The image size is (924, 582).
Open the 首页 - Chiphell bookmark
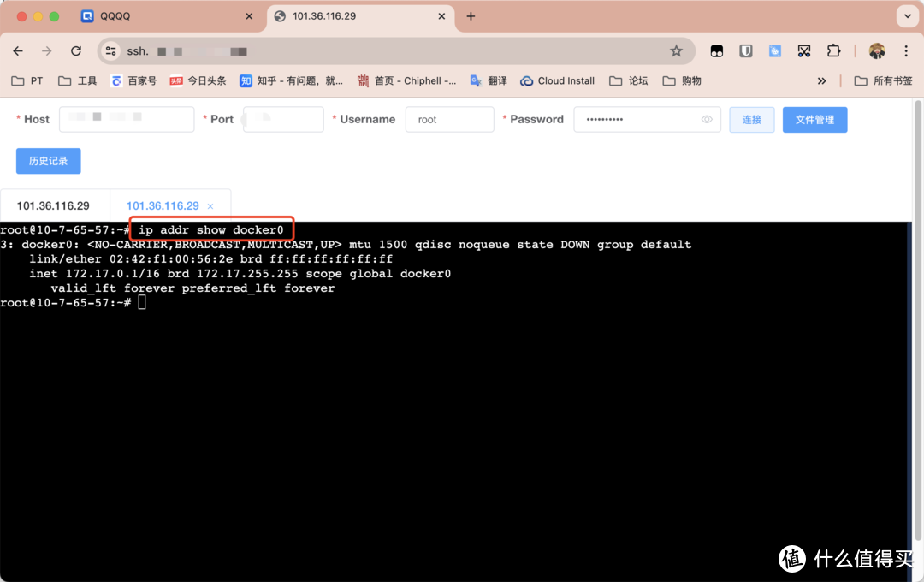(x=406, y=80)
